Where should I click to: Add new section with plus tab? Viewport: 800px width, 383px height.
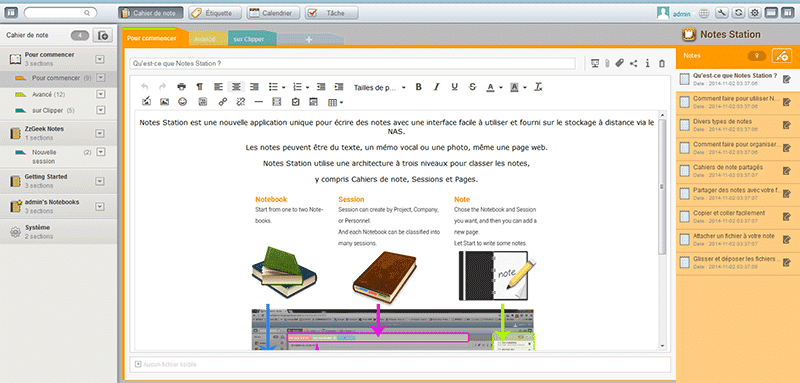(309, 39)
